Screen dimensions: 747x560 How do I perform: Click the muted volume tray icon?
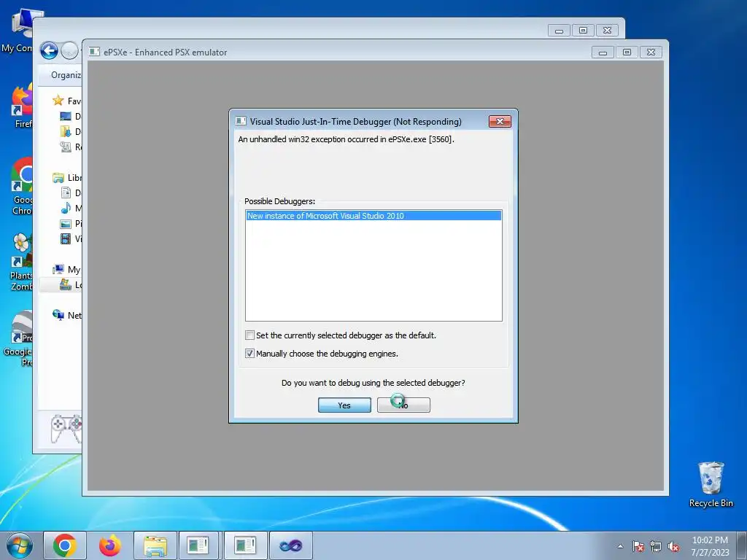673,546
